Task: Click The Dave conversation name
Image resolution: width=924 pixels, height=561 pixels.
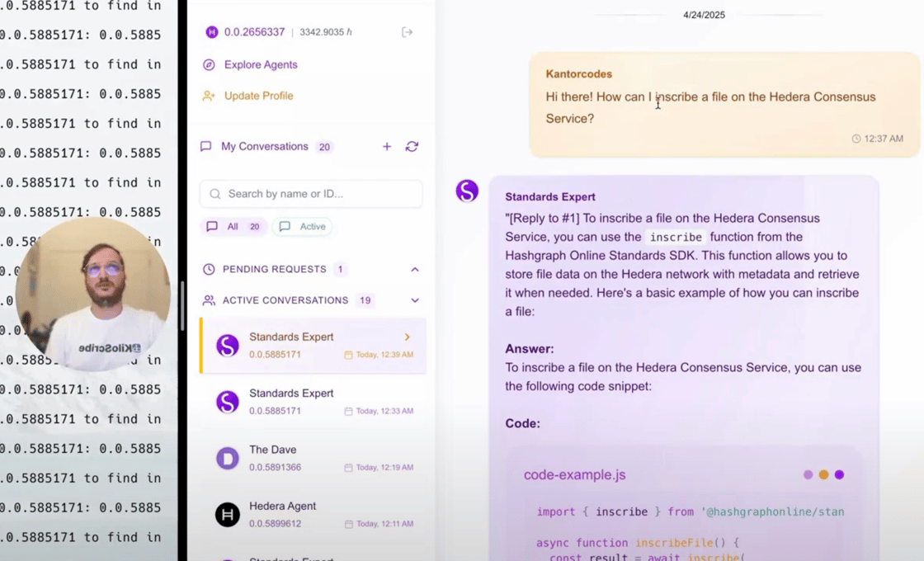Action: [x=273, y=450]
